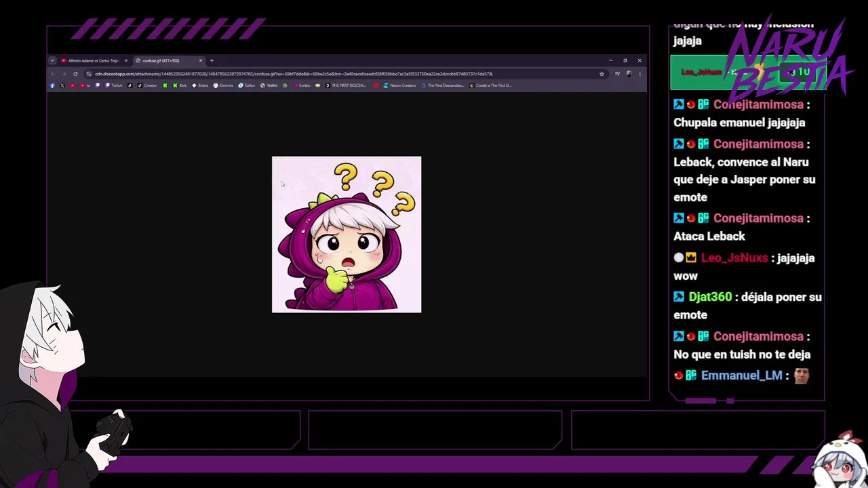Open the X bookmark

[x=62, y=85]
